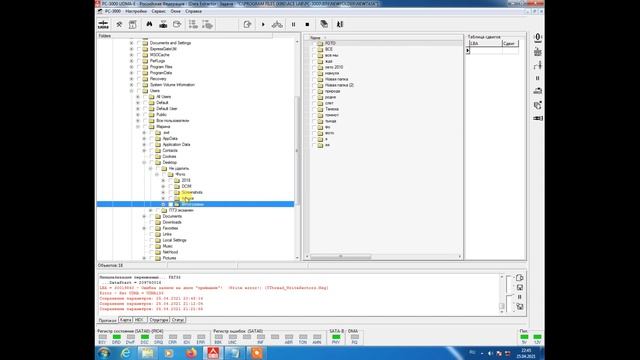Pause the running task in toolbar
The image size is (640, 360).
pyautogui.click(x=293, y=24)
